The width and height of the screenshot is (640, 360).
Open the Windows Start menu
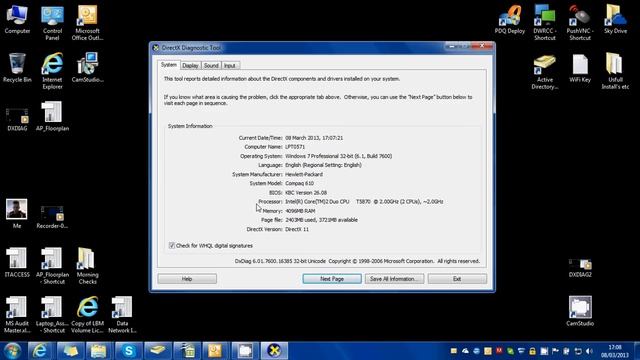click(12, 351)
